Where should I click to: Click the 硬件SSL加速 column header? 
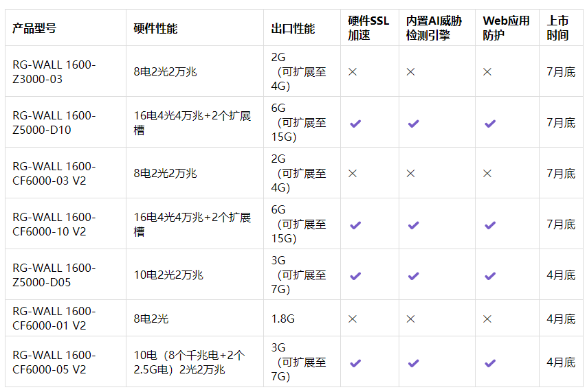pos(368,28)
